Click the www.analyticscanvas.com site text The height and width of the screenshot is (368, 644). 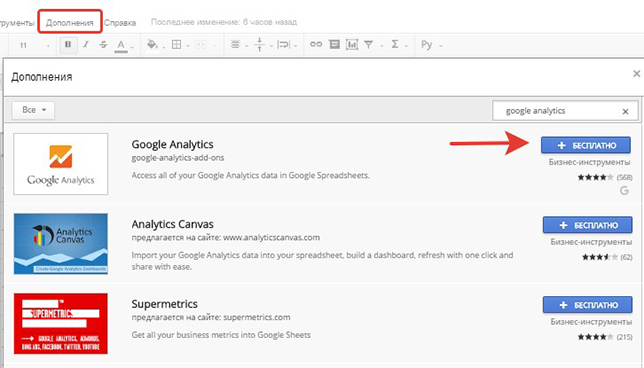[x=271, y=237]
